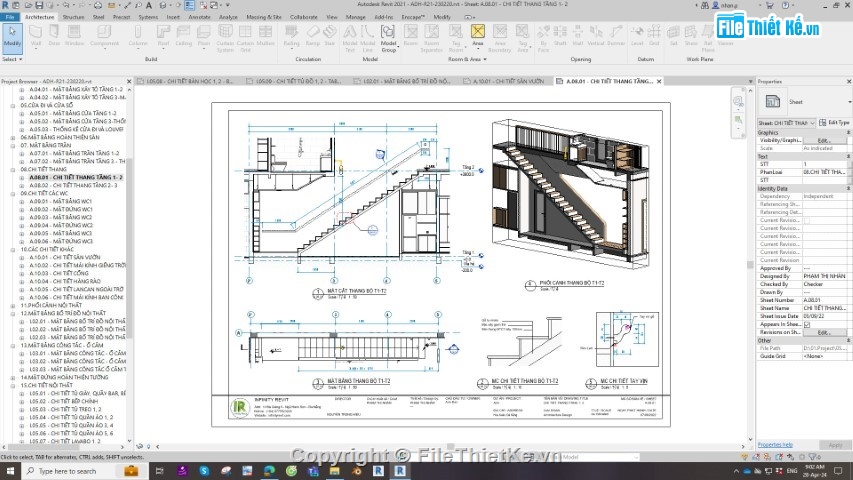
Task: Open the Massing & Site ribbon tab
Action: coord(263,17)
